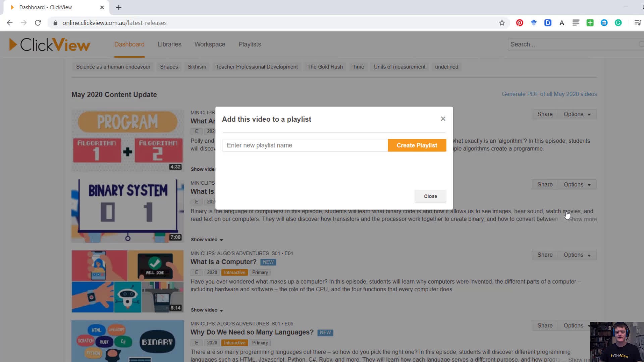The height and width of the screenshot is (362, 644).
Task: Click the address bar URL
Action: 114,23
